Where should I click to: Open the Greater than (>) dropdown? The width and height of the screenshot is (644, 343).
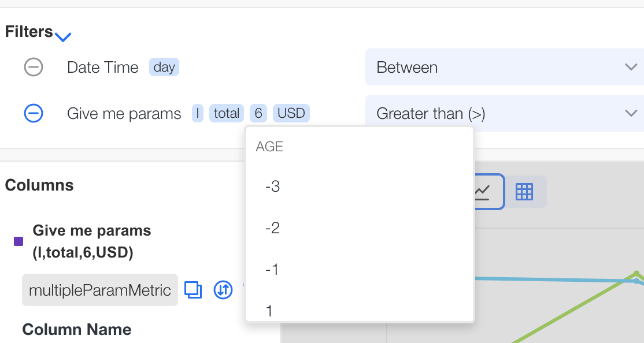[505, 113]
